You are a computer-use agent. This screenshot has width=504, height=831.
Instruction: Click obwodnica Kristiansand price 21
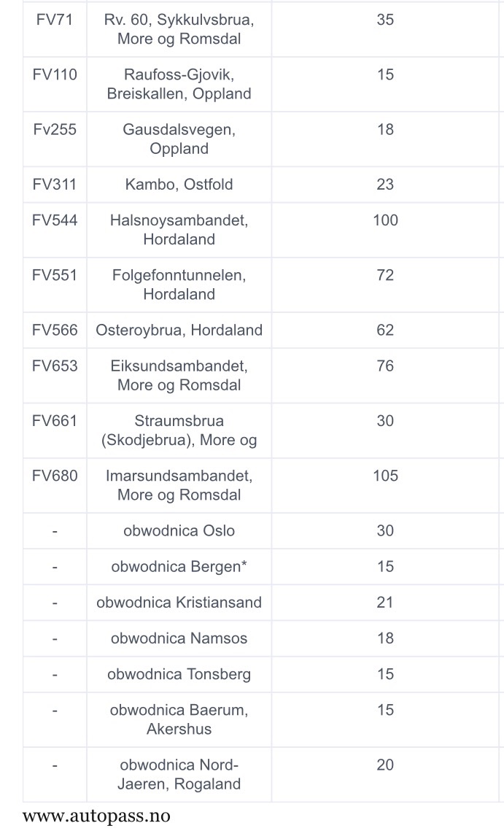(385, 603)
